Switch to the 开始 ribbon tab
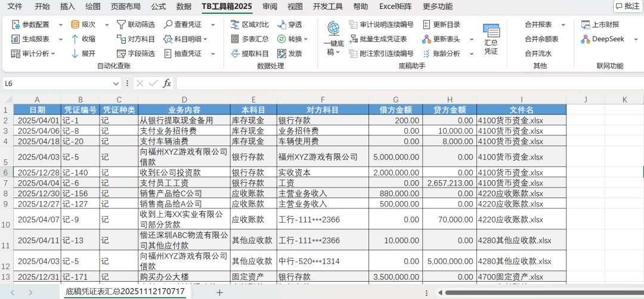 [x=42, y=7]
